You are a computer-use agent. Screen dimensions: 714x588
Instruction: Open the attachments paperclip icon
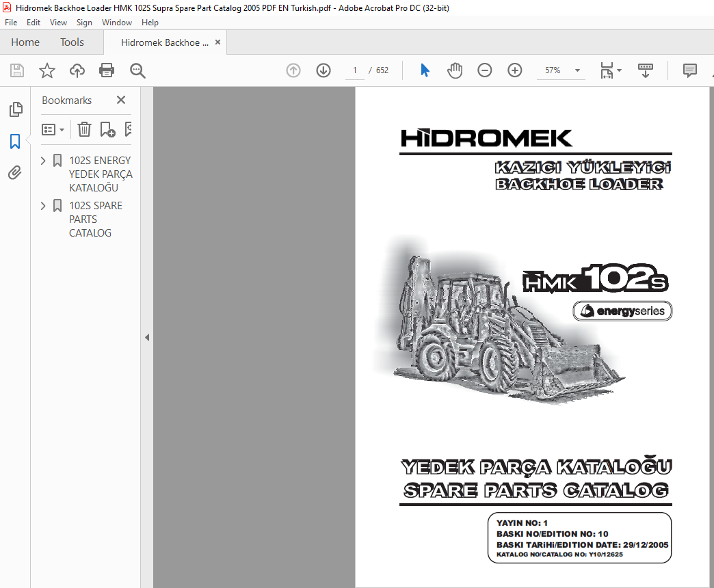pos(14,172)
